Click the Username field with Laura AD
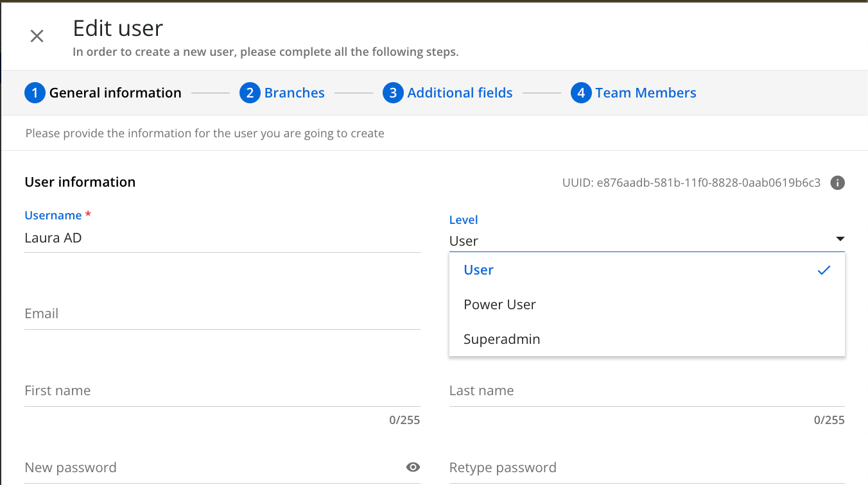Viewport: 868px width, 485px height. [x=221, y=238]
